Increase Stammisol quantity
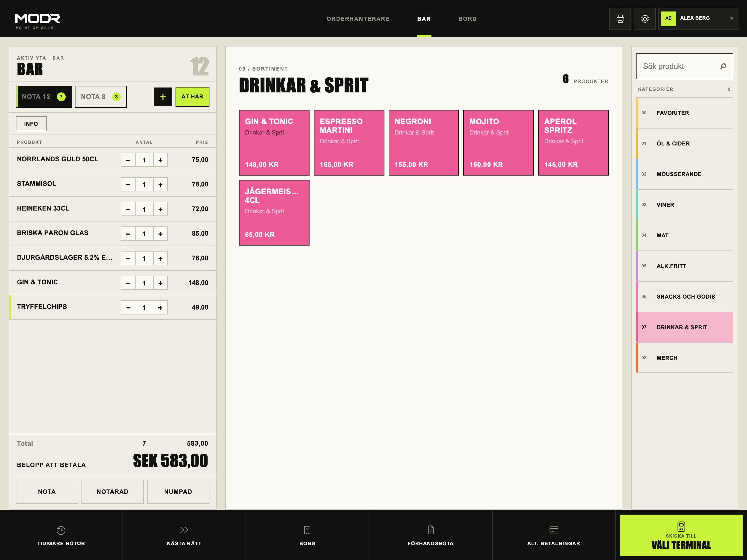Screen dimensions: 747x560 (x=161, y=184)
